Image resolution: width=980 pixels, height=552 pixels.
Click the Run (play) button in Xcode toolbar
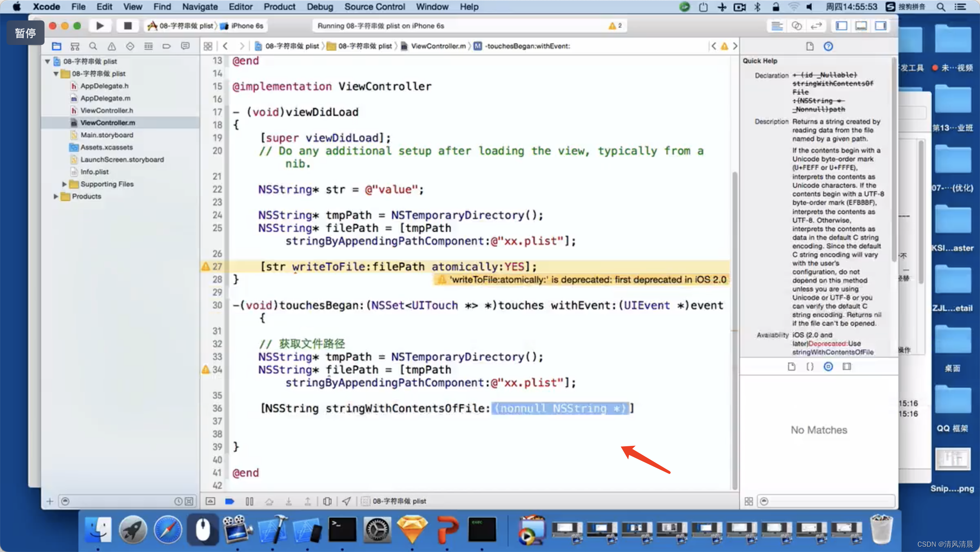pyautogui.click(x=100, y=26)
